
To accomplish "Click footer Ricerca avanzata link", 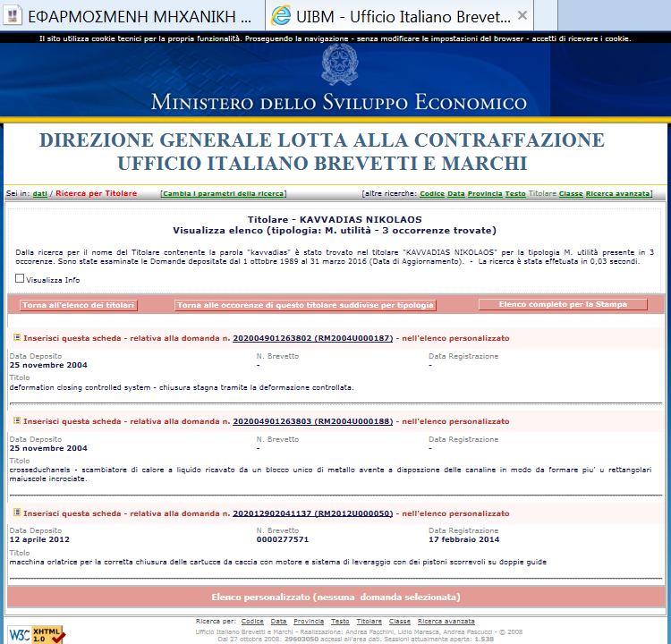I will (x=446, y=622).
